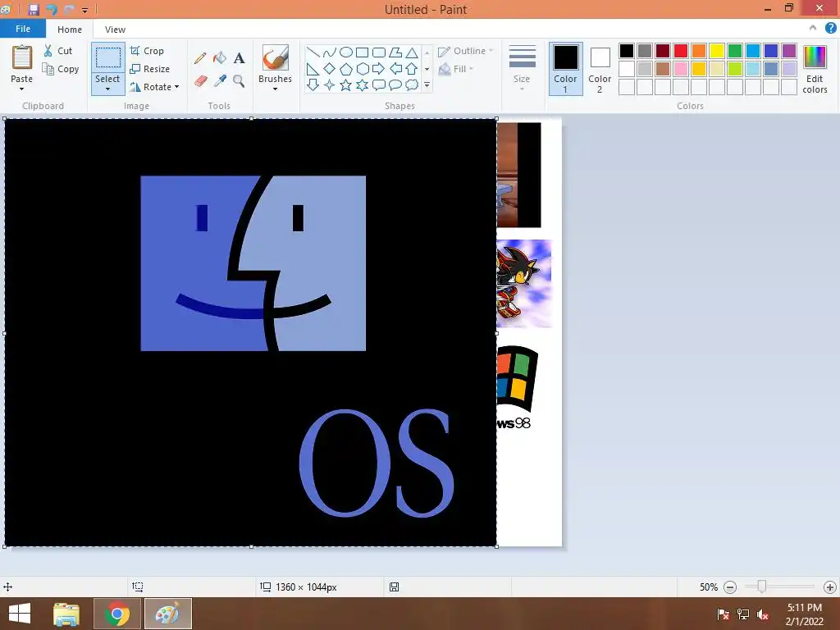
Task: Choose the Right triangle shape
Action: click(313, 69)
